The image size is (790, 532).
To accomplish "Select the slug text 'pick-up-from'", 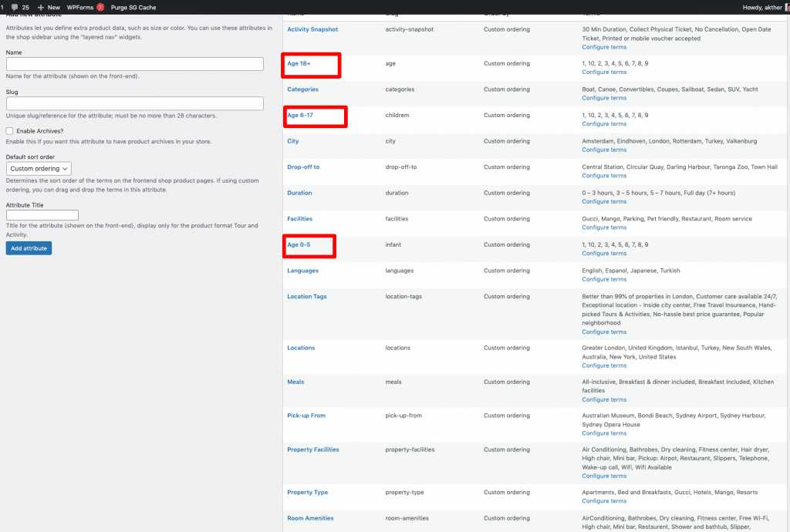I will [403, 416].
